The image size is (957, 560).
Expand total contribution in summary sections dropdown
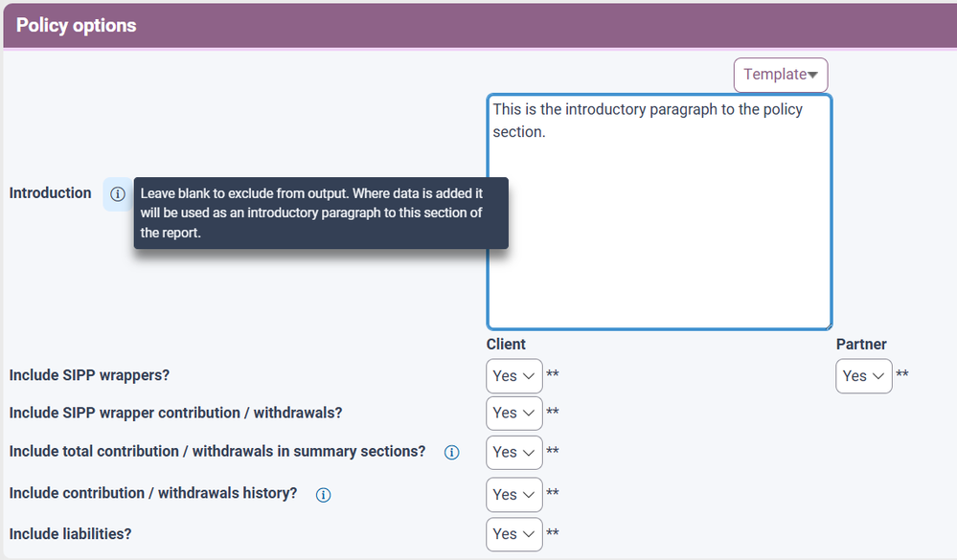point(513,452)
